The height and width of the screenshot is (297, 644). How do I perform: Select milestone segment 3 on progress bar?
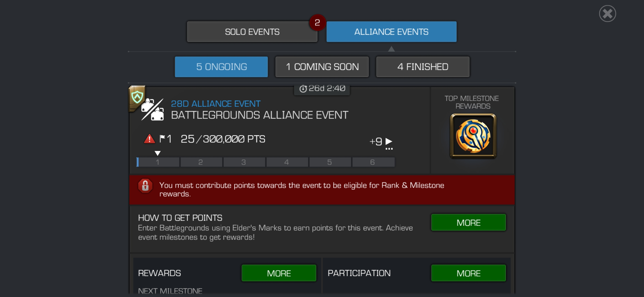[x=244, y=162]
